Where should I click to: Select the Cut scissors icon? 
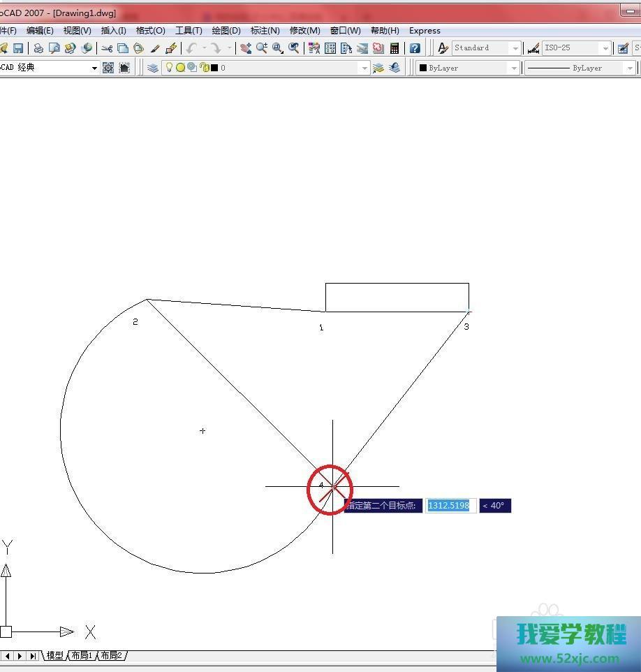click(107, 48)
